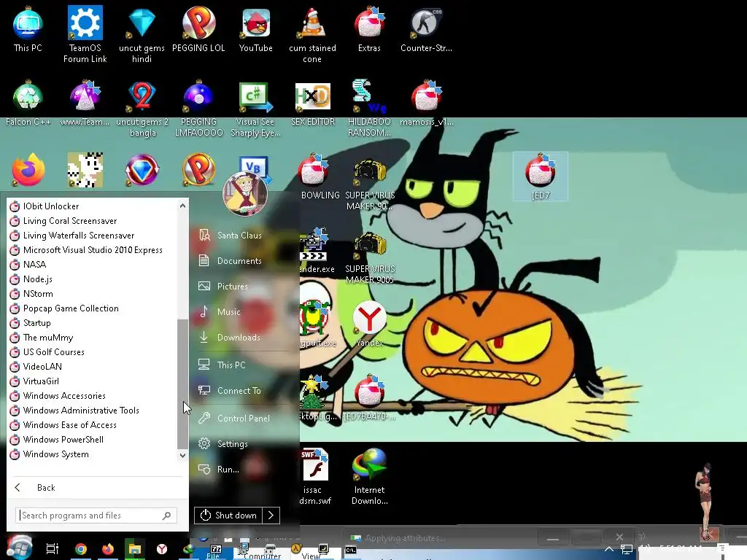Open the HxD editor desktop icon
This screenshot has width=747, height=560.
312,103
